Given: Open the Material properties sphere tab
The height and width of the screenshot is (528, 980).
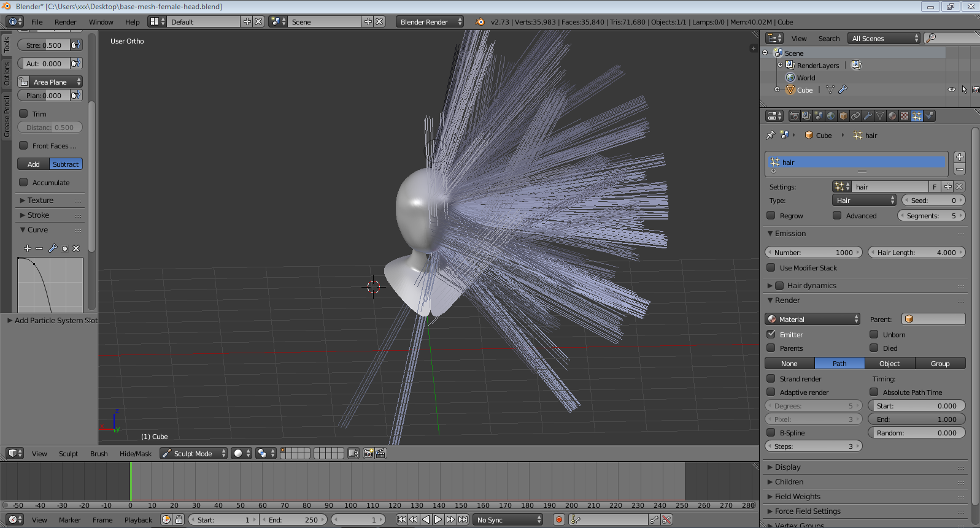Looking at the screenshot, I should coord(892,116).
